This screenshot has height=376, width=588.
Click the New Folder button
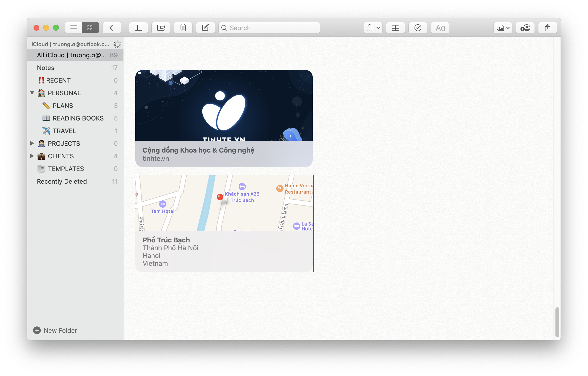tap(55, 330)
